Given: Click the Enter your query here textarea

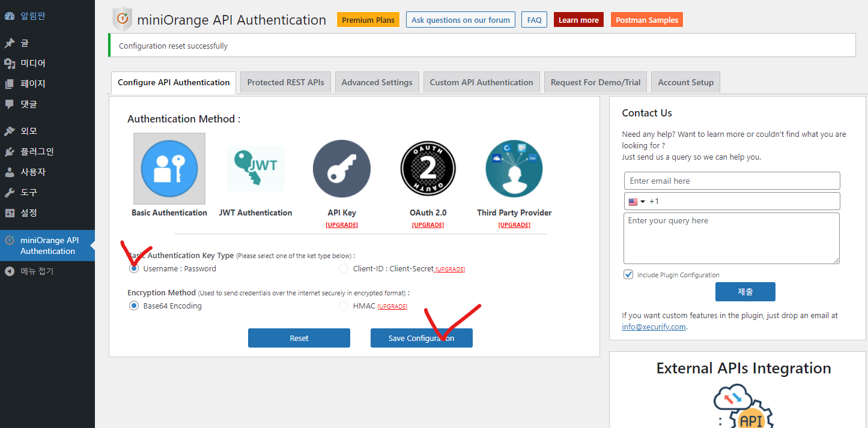Looking at the screenshot, I should pos(732,238).
